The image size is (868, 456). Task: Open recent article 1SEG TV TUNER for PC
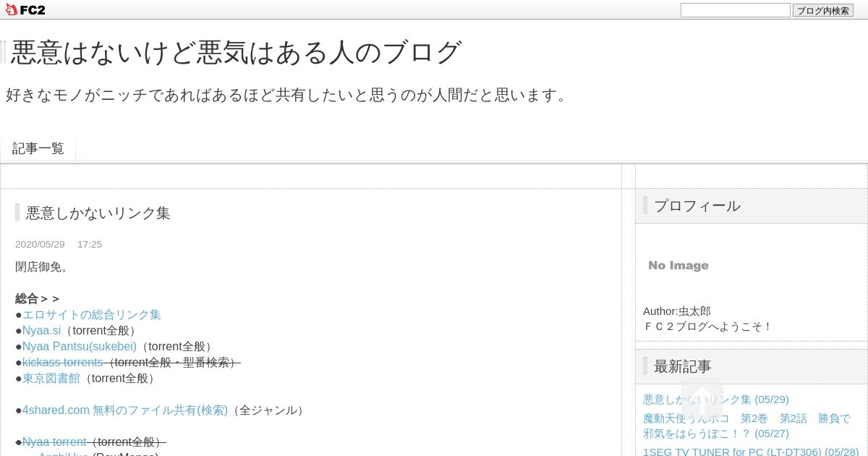tap(751, 452)
